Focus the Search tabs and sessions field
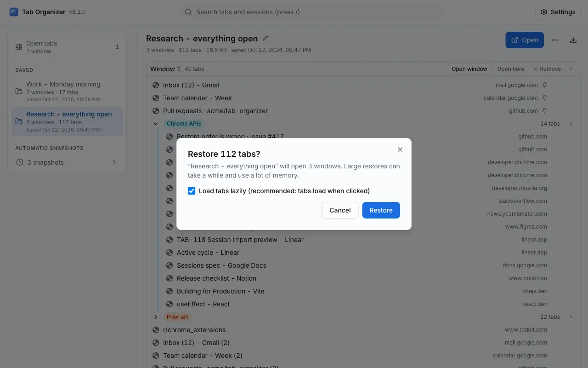Screen dimensions: 588x368 311,12
